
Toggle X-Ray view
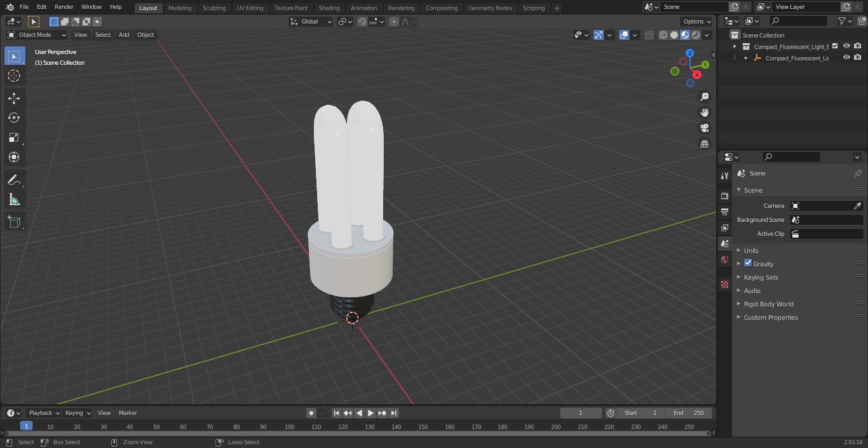pyautogui.click(x=649, y=36)
